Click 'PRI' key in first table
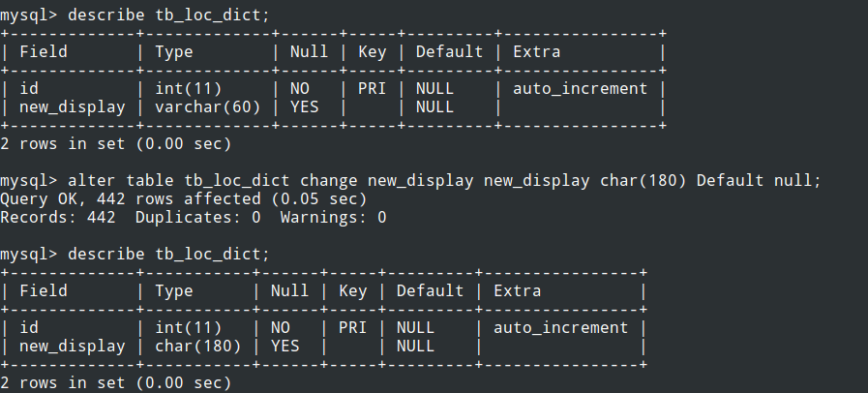The width and height of the screenshot is (868, 393). tap(372, 88)
